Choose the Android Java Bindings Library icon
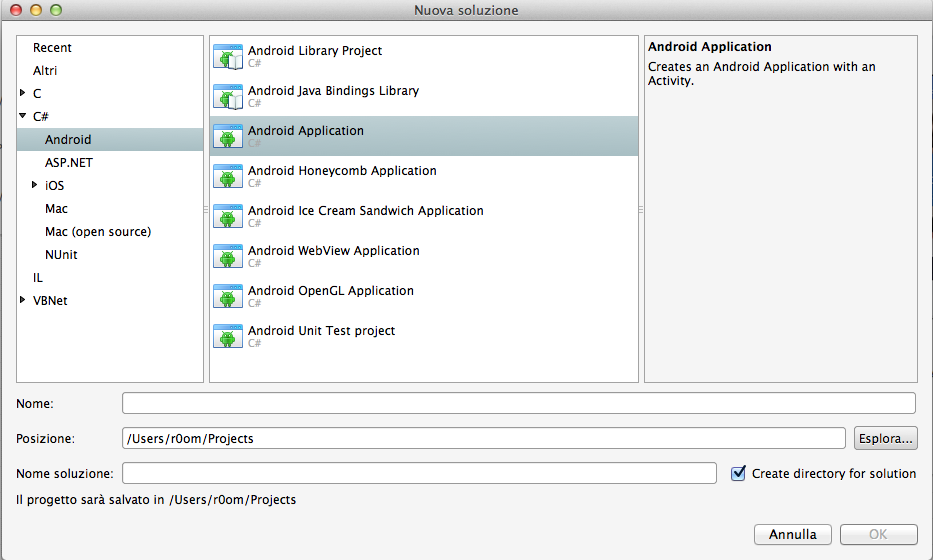The image size is (933, 560). (x=228, y=96)
